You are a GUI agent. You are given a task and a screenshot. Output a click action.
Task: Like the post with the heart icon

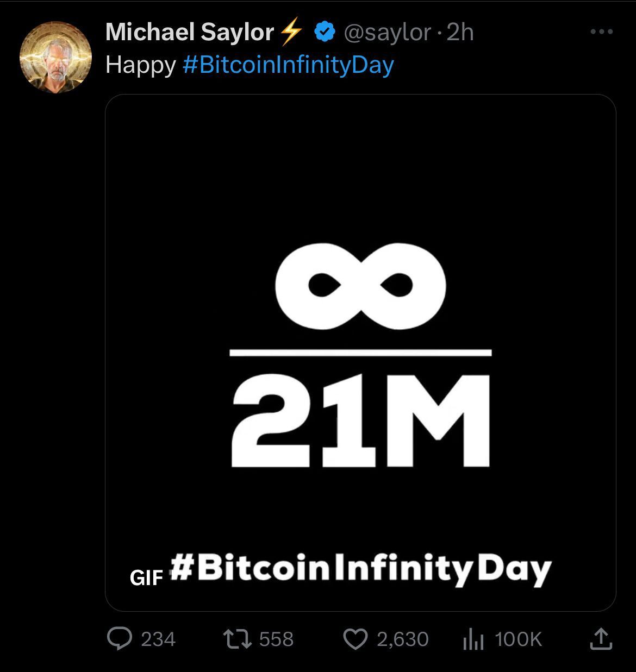[356, 639]
